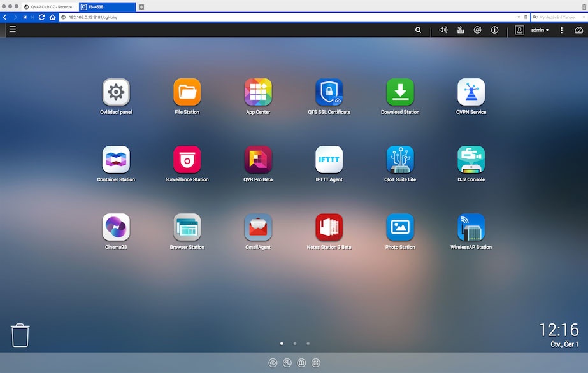
Task: Open Notes Station 3 Beta
Action: pos(329,227)
